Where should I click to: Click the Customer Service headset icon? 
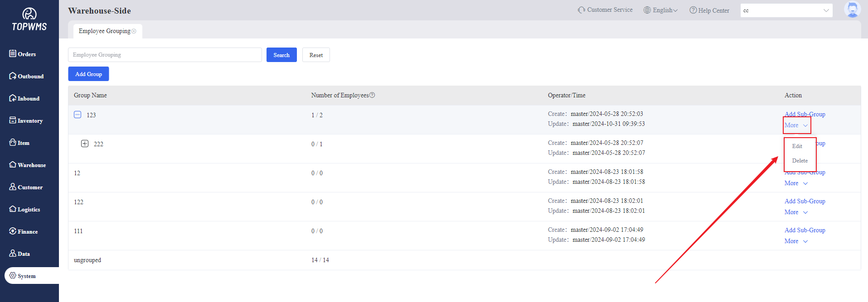pyautogui.click(x=581, y=10)
